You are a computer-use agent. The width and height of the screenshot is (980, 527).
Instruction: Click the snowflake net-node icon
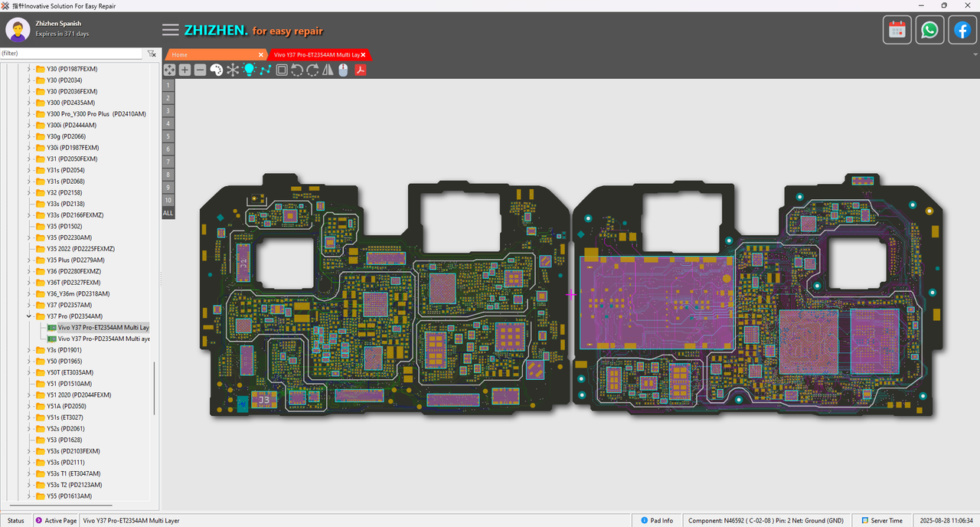[x=233, y=70]
